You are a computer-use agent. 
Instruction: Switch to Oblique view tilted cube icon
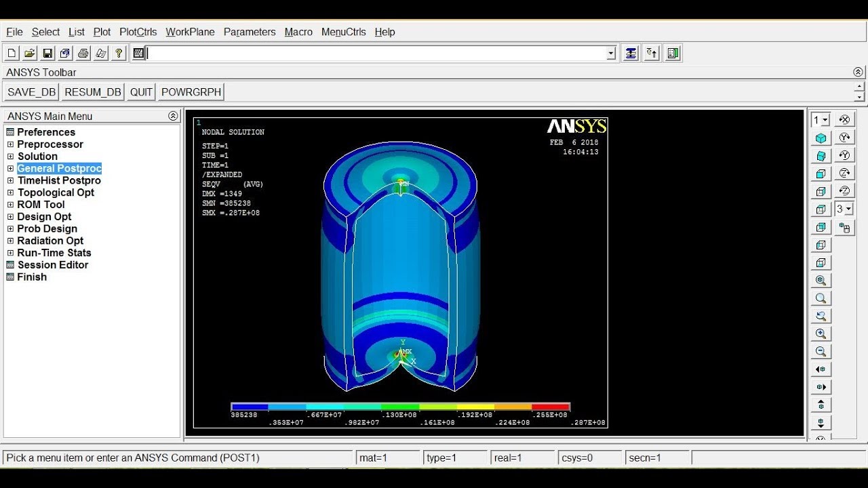(x=821, y=156)
